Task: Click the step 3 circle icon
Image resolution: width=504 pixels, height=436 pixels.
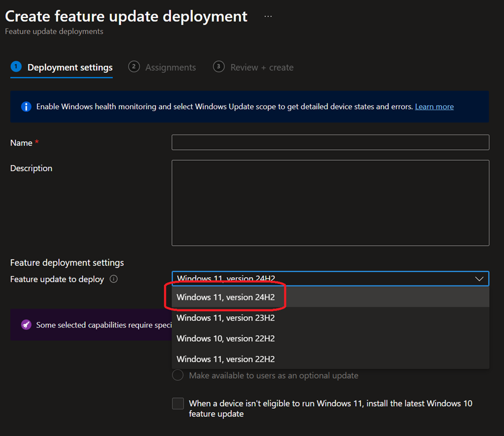Action: pyautogui.click(x=219, y=67)
